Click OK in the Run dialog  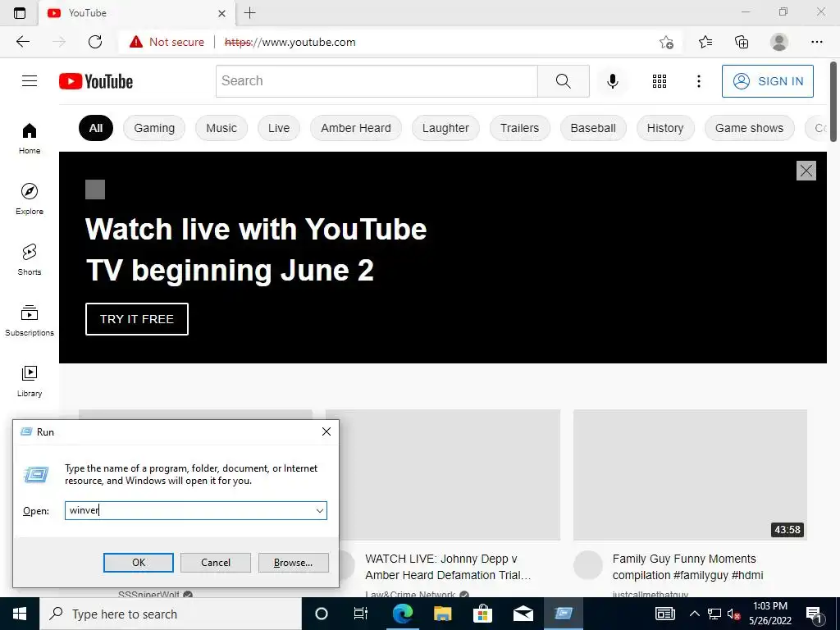[138, 563]
